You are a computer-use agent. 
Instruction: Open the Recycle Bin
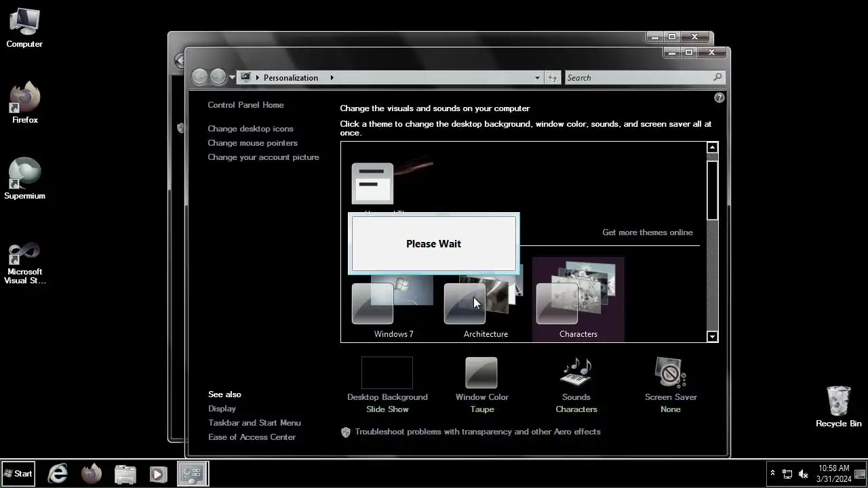click(839, 407)
